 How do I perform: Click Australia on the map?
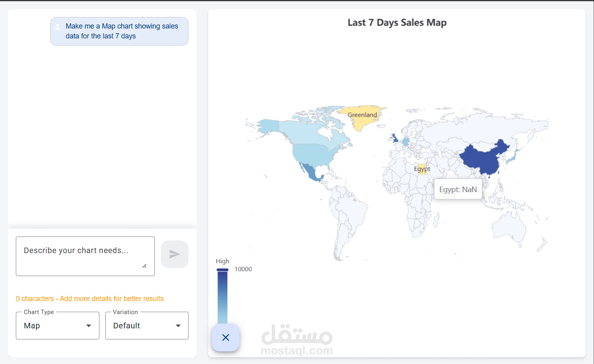click(x=510, y=227)
